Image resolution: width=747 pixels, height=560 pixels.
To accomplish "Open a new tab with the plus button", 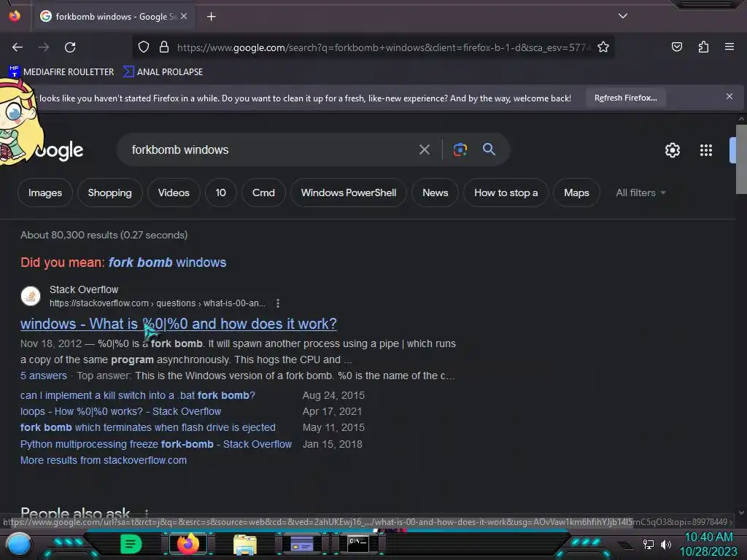I will pyautogui.click(x=211, y=17).
